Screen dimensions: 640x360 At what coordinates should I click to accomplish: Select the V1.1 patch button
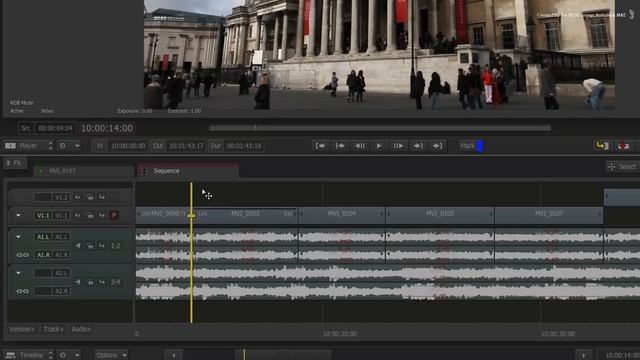tap(43, 215)
